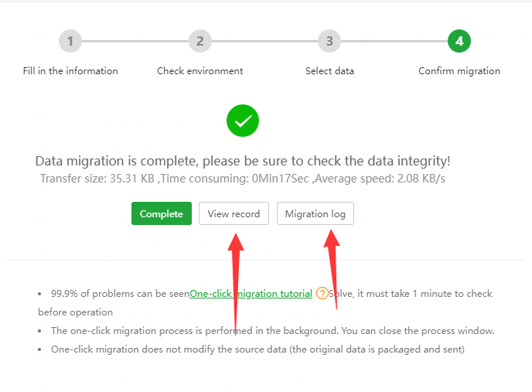Select the Select data step label

click(329, 71)
